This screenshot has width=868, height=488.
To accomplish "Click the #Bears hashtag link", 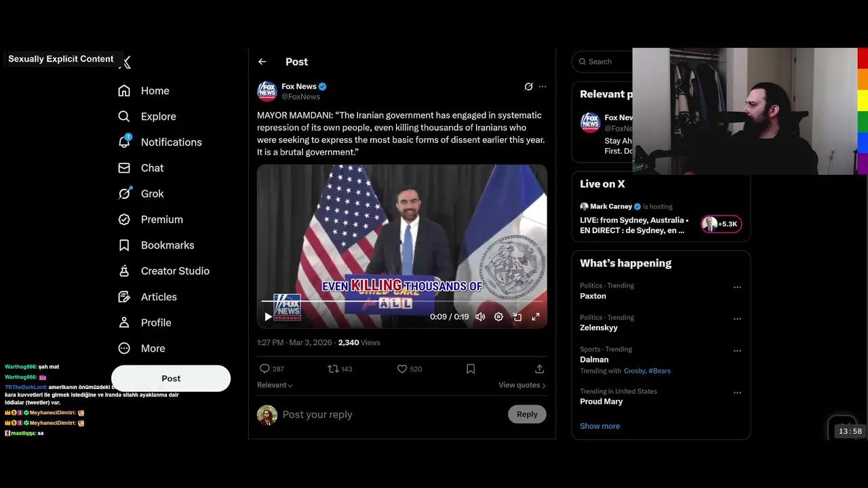I will [x=659, y=371].
